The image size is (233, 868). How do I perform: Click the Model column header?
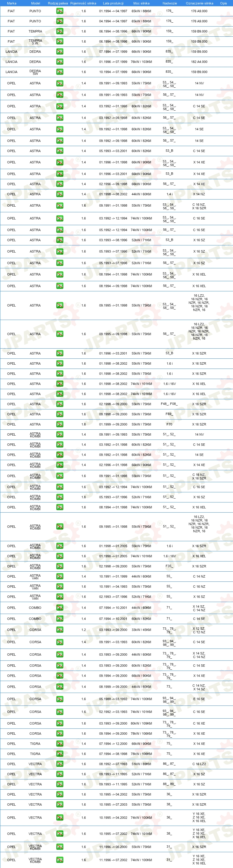click(x=35, y=3)
